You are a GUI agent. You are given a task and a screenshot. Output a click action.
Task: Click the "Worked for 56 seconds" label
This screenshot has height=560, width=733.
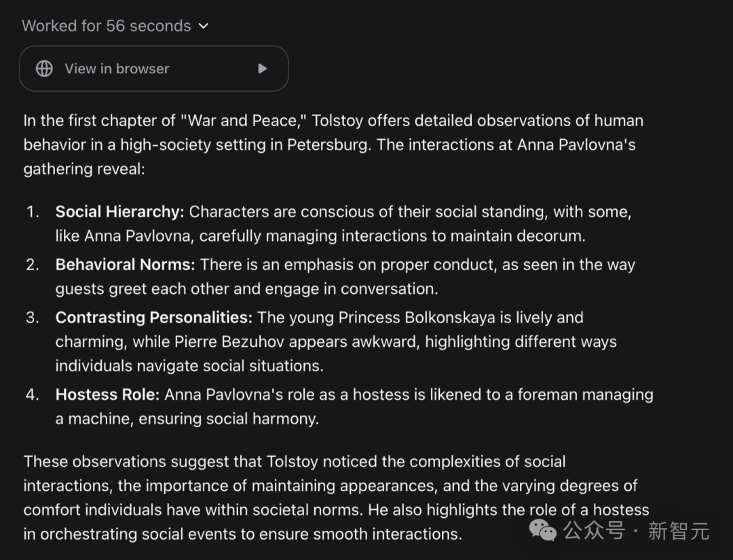tap(107, 26)
